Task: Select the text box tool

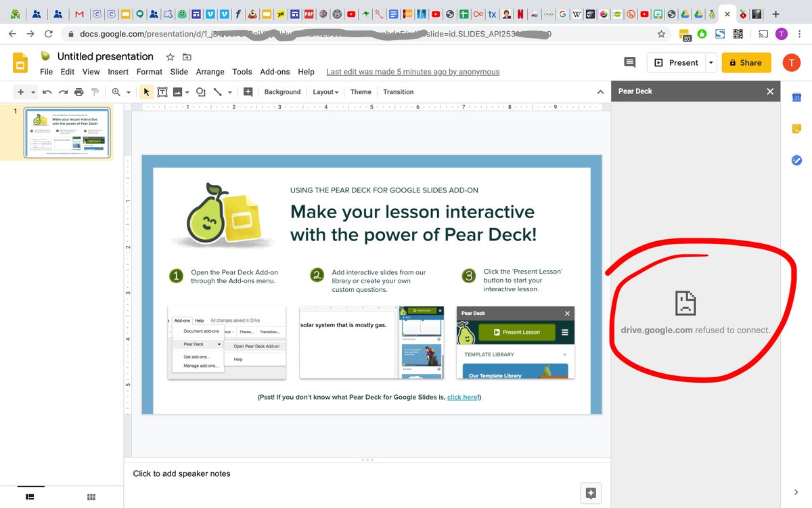Action: point(162,92)
